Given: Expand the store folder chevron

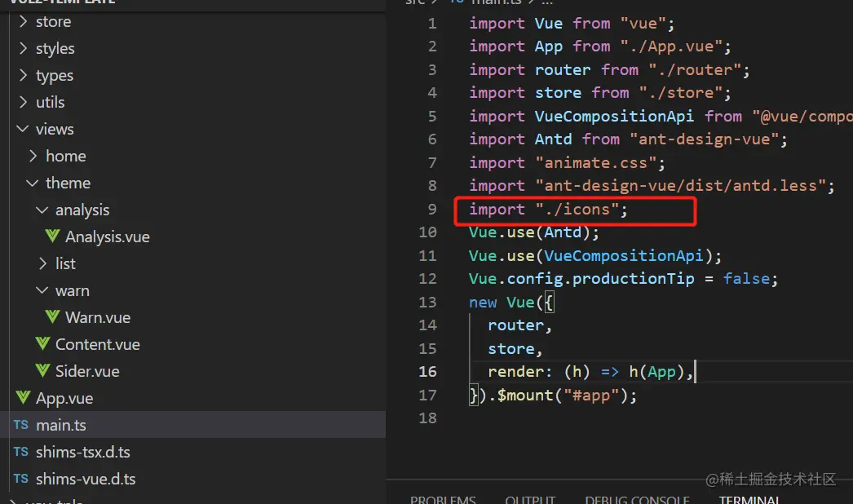Looking at the screenshot, I should coord(23,22).
